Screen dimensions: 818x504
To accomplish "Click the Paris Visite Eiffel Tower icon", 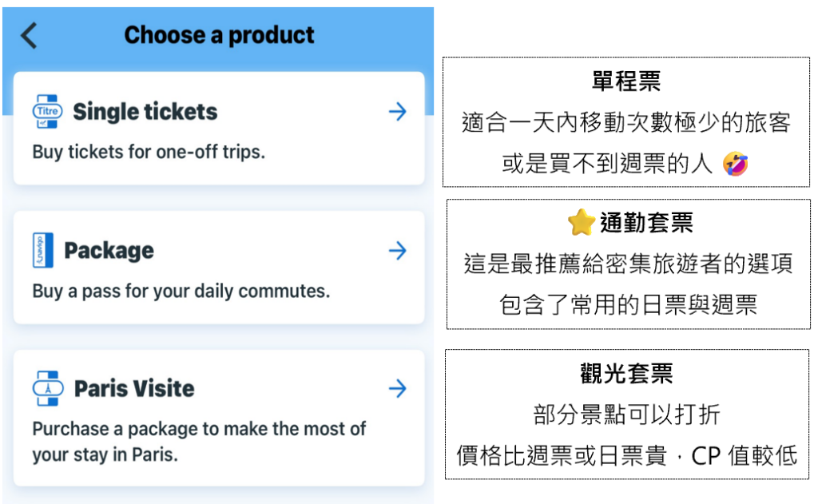I will click(48, 388).
